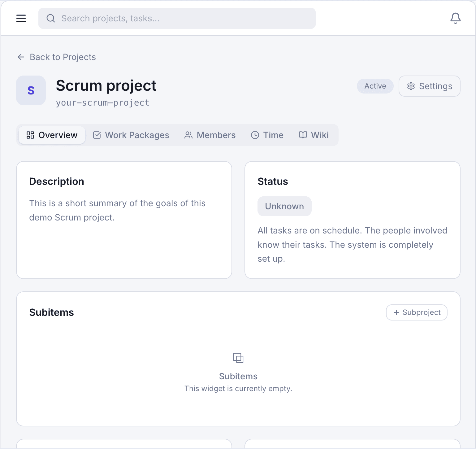The width and height of the screenshot is (476, 449).
Task: Click the Subitems widget icon
Action: point(238,358)
